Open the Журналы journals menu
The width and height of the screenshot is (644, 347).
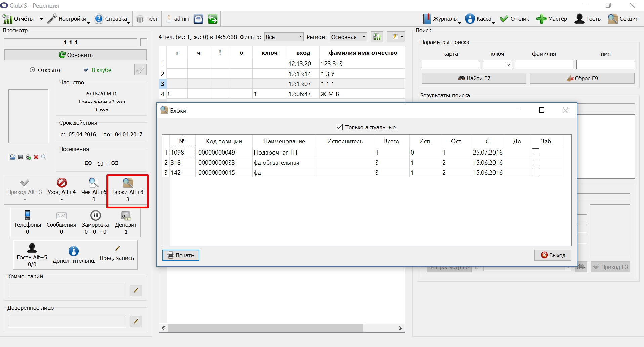[441, 19]
